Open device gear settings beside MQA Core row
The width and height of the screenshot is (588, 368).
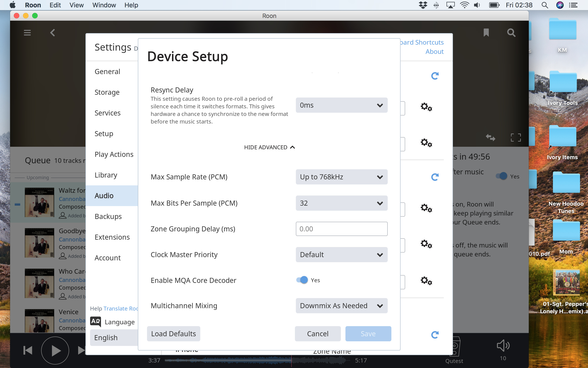[426, 281]
